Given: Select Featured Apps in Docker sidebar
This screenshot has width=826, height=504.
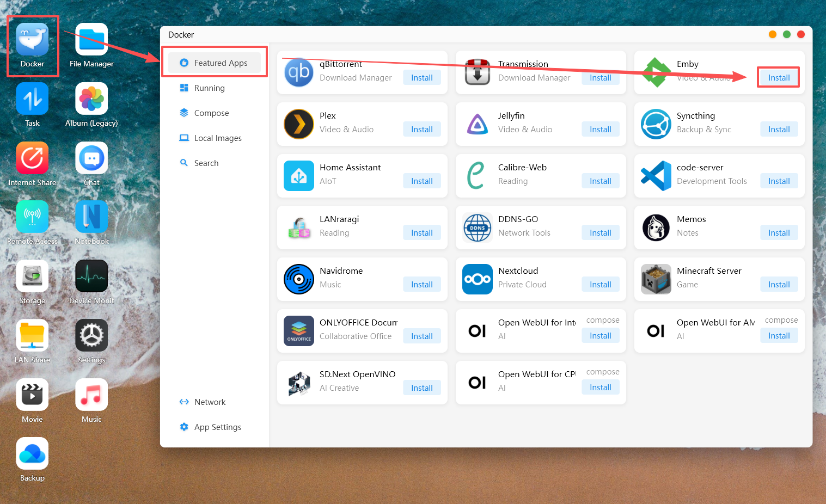Looking at the screenshot, I should point(215,63).
